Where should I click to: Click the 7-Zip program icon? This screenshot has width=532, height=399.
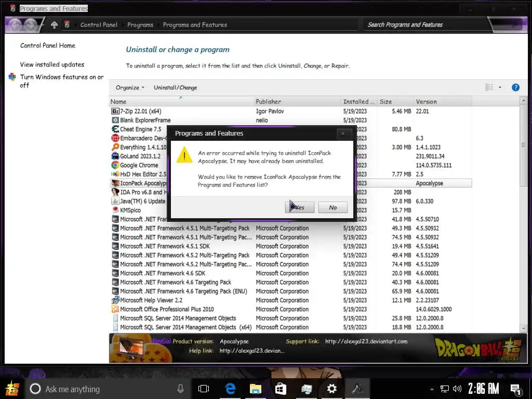point(115,111)
